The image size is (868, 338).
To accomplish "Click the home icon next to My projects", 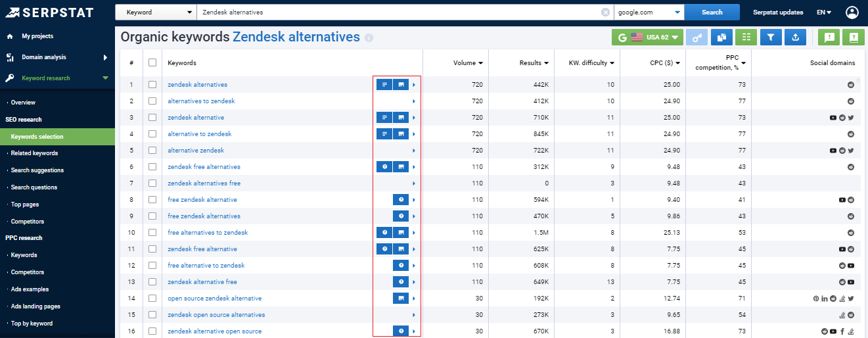I will click(x=10, y=36).
